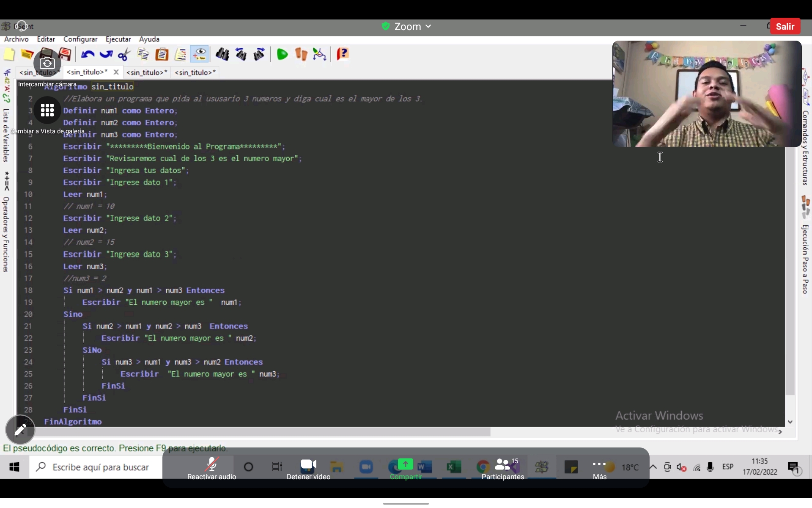Click the step-by-step footprints icon
The height and width of the screenshot is (508, 812).
pos(301,55)
